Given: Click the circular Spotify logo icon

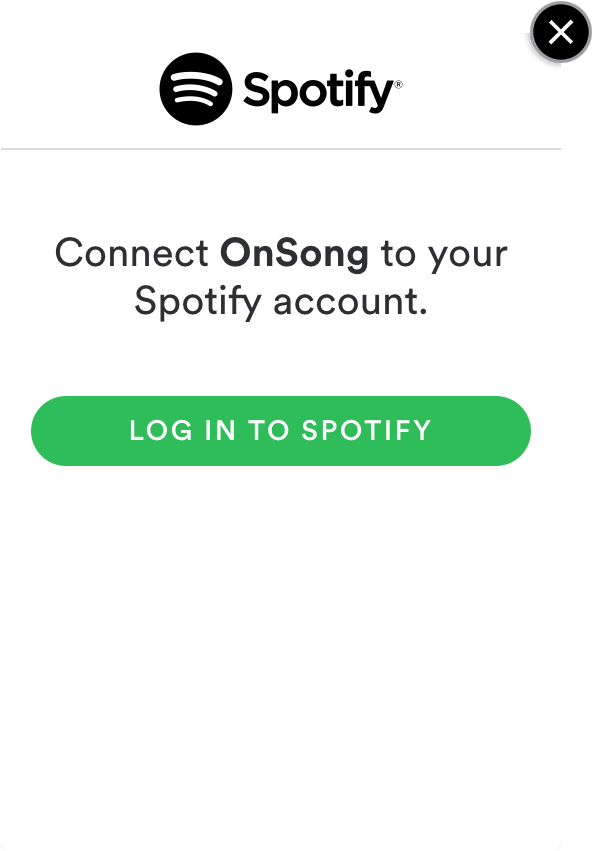Looking at the screenshot, I should tap(196, 89).
